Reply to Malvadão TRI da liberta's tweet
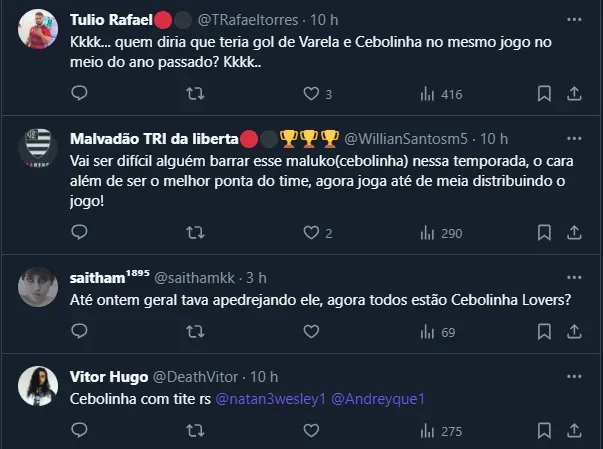Screen dimensions: 603x449 pos(81,233)
